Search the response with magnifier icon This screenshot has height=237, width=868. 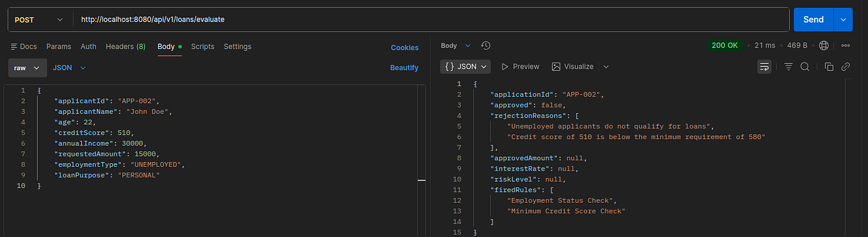805,66
